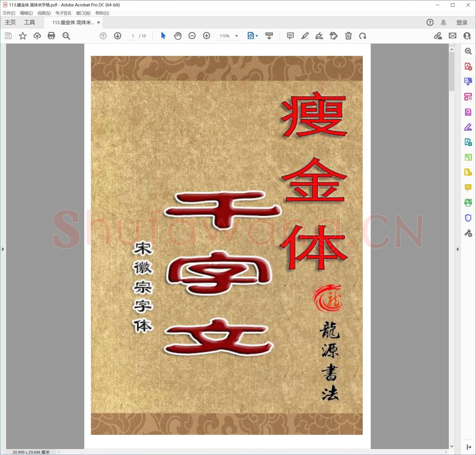Enable the selection tool
This screenshot has height=455, width=476.
click(163, 36)
